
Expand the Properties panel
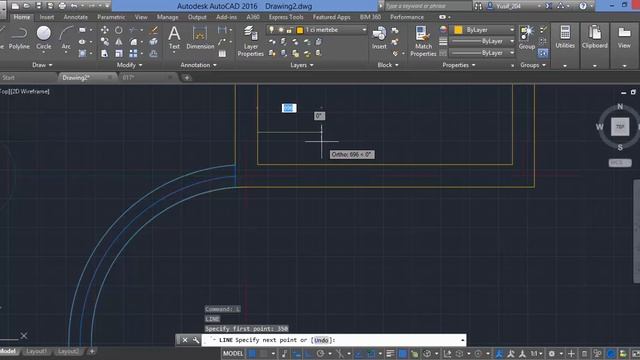pos(459,65)
